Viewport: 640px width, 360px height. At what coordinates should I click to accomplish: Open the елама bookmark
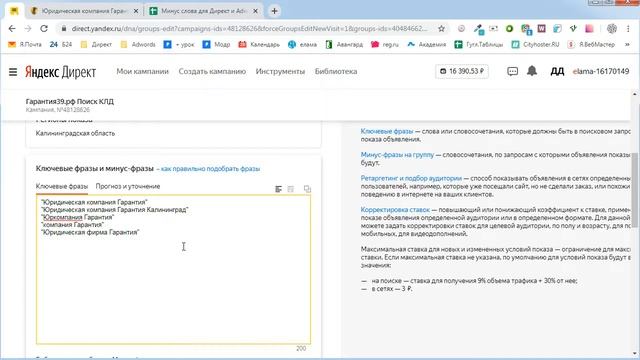[x=302, y=44]
